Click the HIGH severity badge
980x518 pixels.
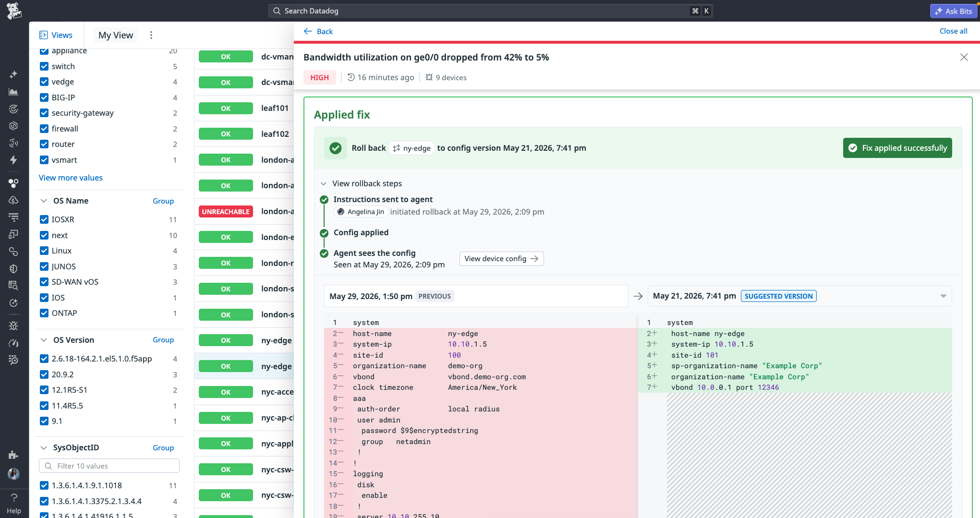(x=319, y=77)
